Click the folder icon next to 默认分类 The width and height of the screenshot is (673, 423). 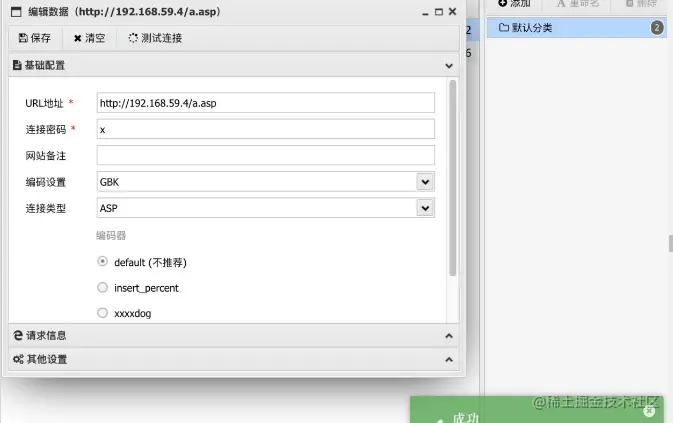click(x=504, y=27)
